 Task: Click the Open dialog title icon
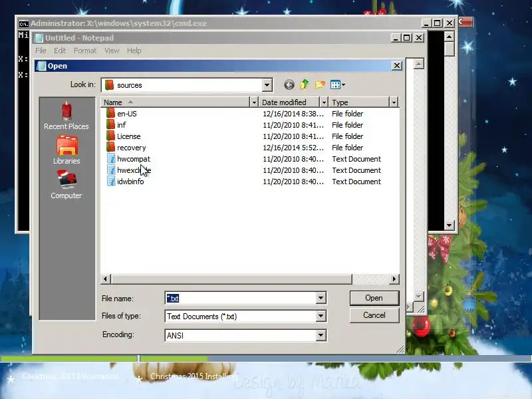(41, 66)
